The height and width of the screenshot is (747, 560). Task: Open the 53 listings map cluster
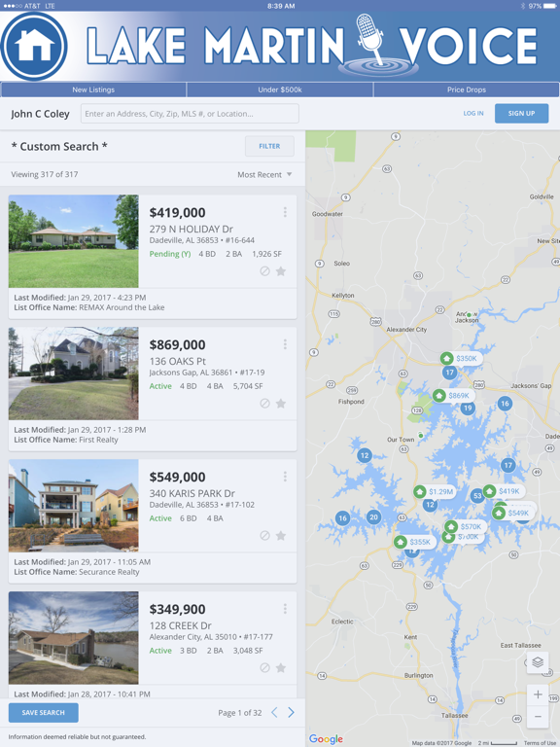(x=477, y=496)
